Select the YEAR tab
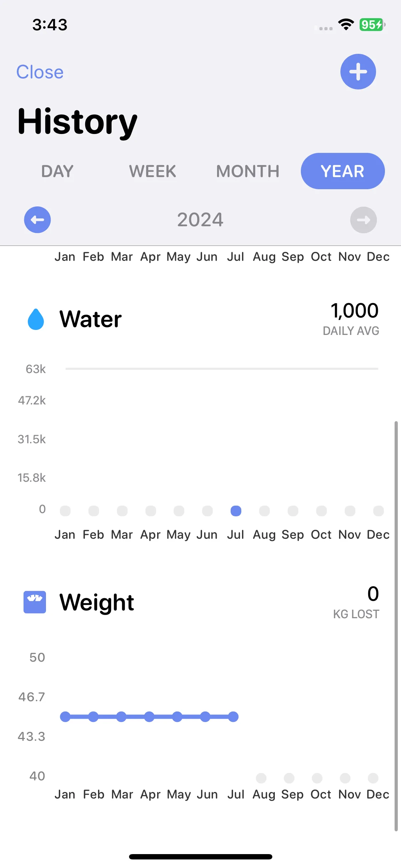Image resolution: width=401 pixels, height=868 pixels. coord(343,171)
